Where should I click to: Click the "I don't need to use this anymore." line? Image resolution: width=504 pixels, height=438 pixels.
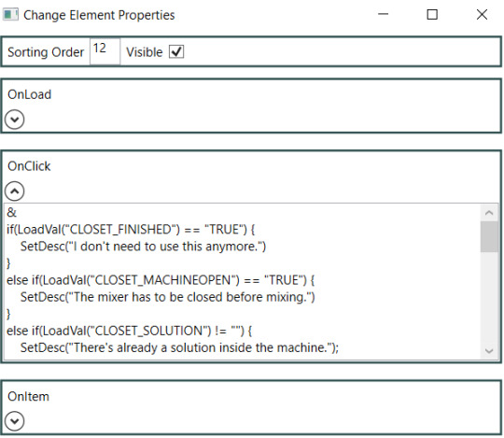click(143, 247)
